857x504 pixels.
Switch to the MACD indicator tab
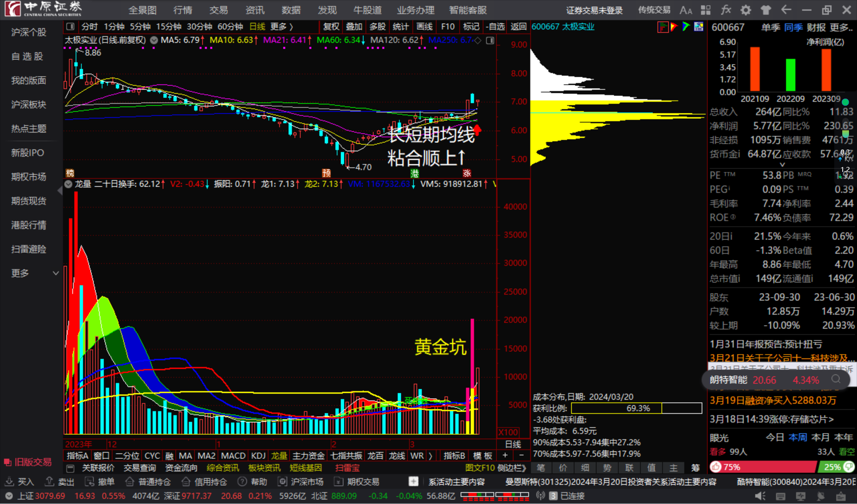(233, 456)
